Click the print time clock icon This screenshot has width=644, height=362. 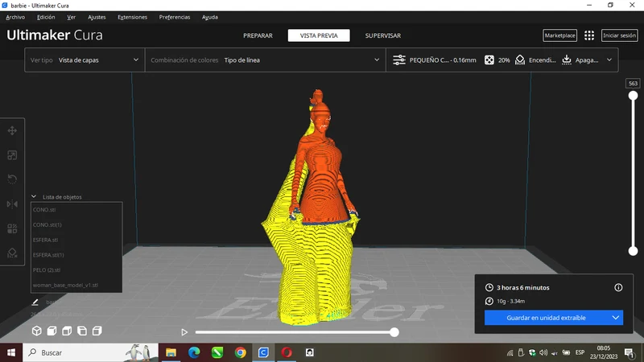489,288
